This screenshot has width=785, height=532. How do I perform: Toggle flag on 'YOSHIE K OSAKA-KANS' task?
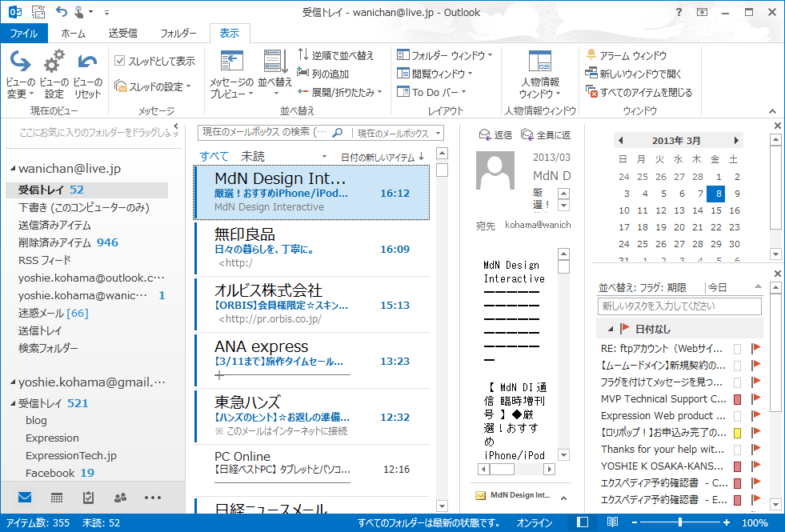tap(756, 466)
